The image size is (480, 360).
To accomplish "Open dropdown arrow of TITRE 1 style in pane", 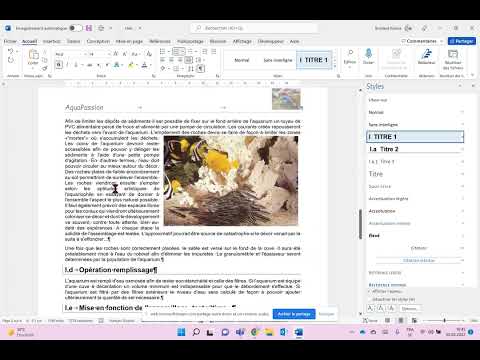I will (x=462, y=137).
